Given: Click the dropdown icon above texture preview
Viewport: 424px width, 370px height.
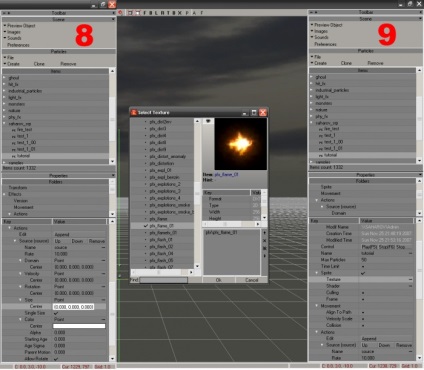Looking at the screenshot, I should tap(208, 121).
